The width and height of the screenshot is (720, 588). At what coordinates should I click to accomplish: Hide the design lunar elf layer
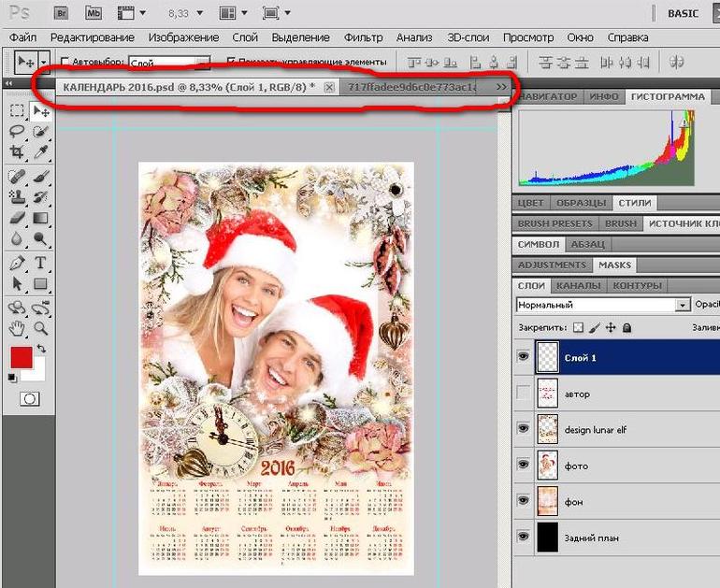[523, 429]
